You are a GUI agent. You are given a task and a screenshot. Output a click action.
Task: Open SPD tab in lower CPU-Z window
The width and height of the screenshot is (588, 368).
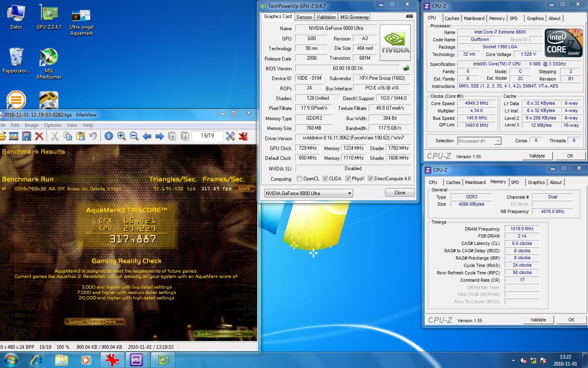click(x=515, y=182)
